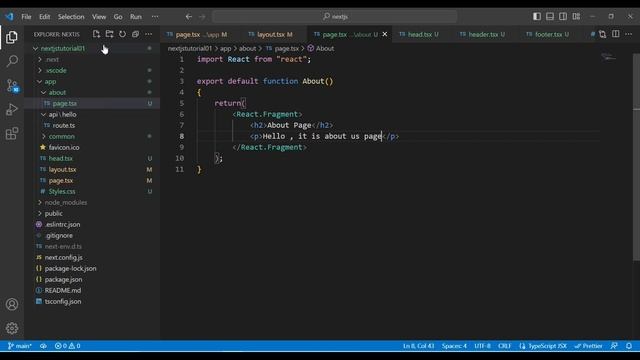Image resolution: width=640 pixels, height=360 pixels.
Task: Create a new file in explorer
Action: tap(96, 34)
